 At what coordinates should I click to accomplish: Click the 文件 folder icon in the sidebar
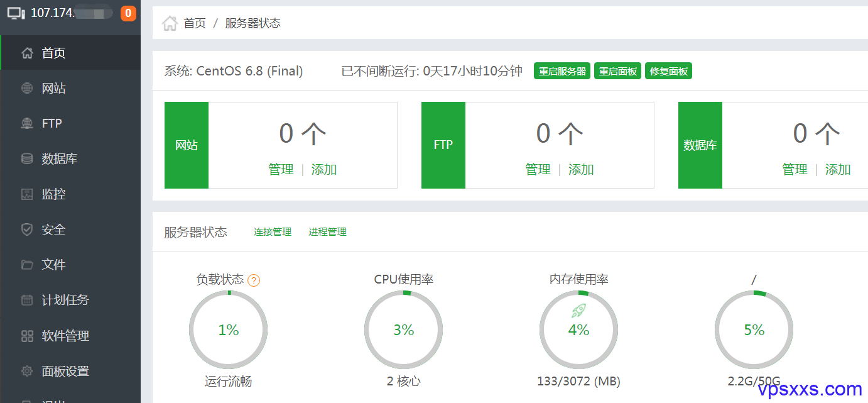27,265
